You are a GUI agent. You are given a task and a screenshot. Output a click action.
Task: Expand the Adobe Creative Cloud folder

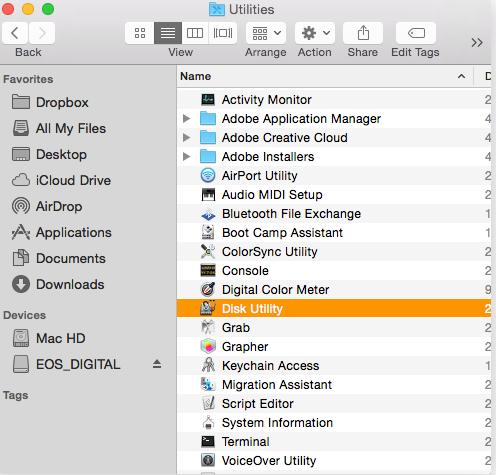(x=186, y=137)
